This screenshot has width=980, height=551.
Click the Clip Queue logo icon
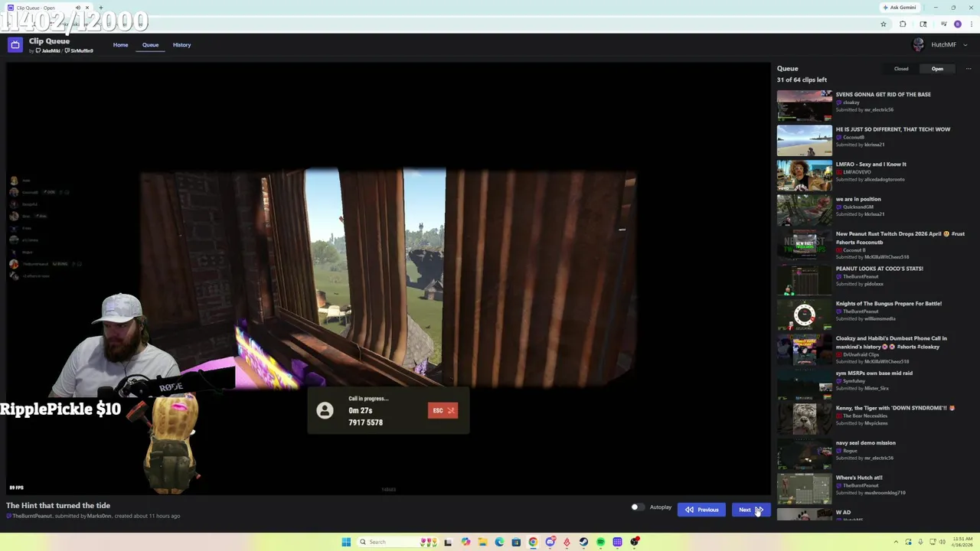15,45
